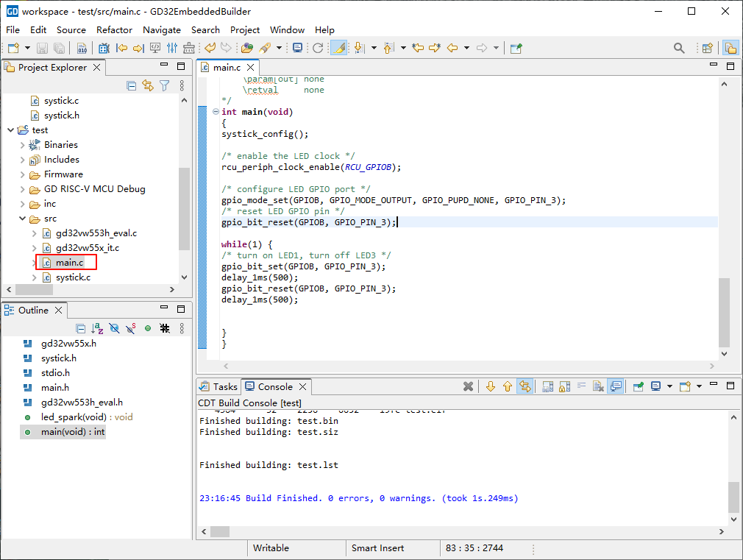Image resolution: width=743 pixels, height=560 pixels.
Task: Toggle the highlighter mark occurrences button
Action: point(339,48)
